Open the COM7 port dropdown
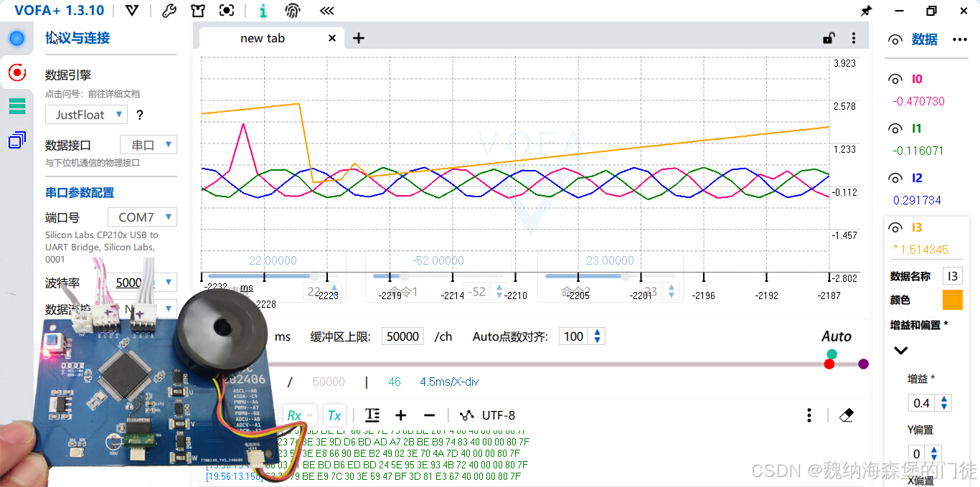Viewport: 980px width, 487px height. pos(142,217)
